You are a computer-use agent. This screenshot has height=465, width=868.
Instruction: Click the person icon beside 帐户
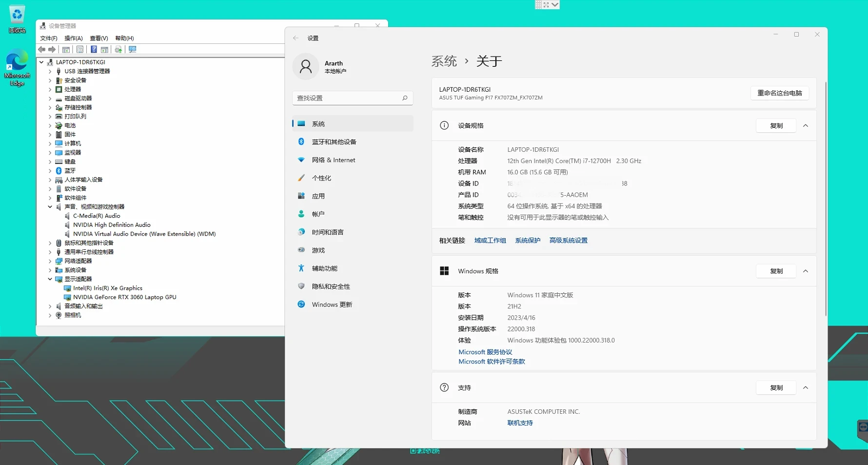(301, 214)
